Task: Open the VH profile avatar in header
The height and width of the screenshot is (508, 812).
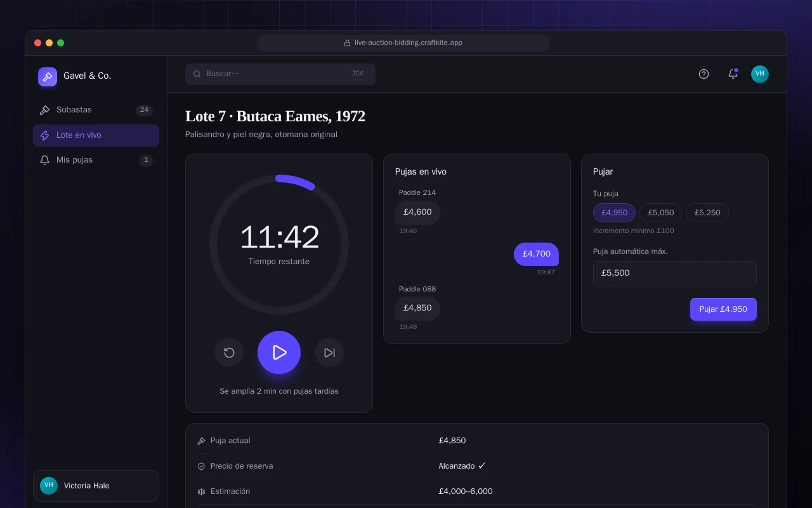Action: click(760, 74)
